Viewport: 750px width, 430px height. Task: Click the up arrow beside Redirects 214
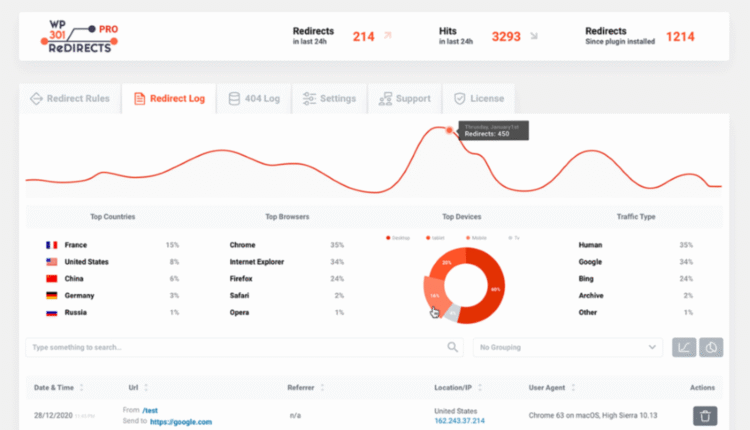(x=388, y=35)
